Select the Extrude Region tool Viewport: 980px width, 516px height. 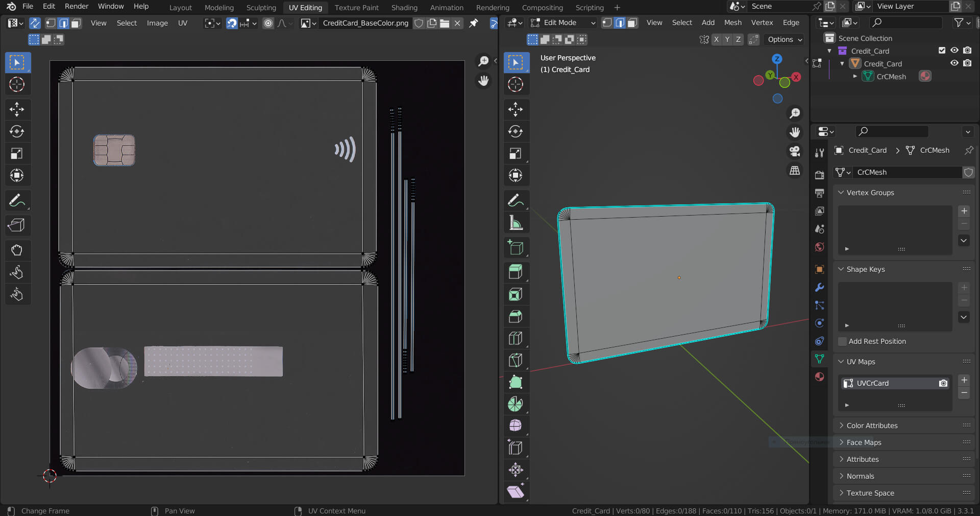[516, 272]
